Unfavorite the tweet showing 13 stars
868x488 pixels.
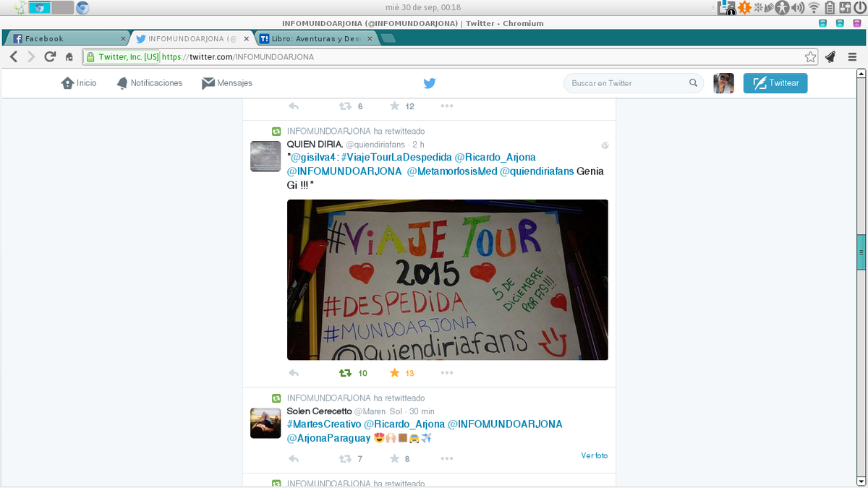coord(395,373)
